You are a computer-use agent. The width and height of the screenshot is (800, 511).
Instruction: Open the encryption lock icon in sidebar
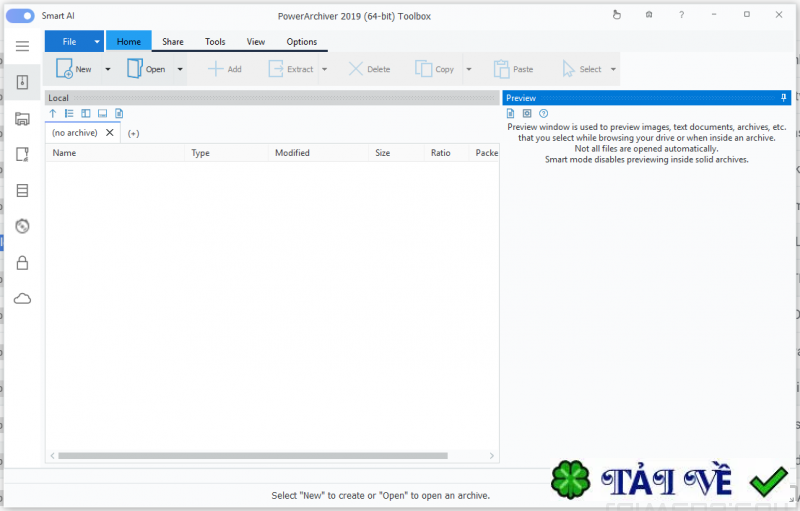click(22, 263)
